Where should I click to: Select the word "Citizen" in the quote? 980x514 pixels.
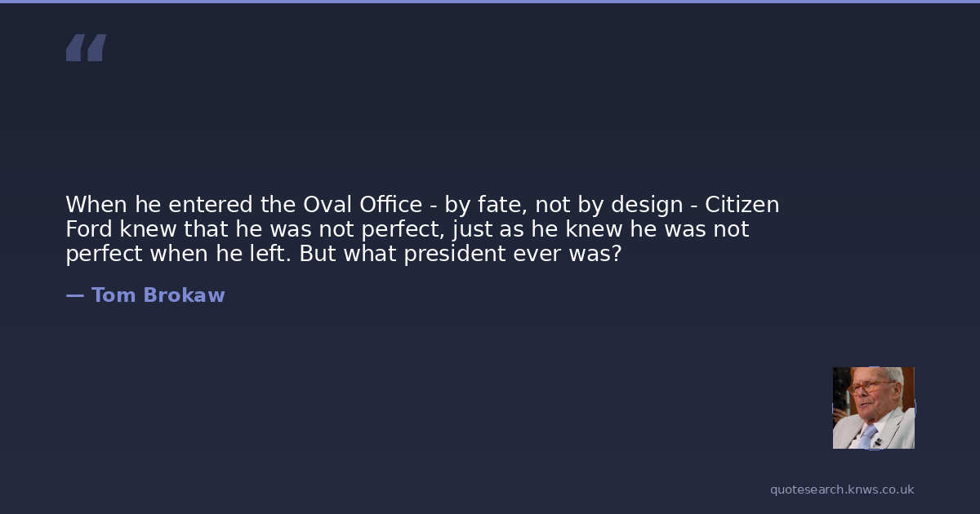742,204
